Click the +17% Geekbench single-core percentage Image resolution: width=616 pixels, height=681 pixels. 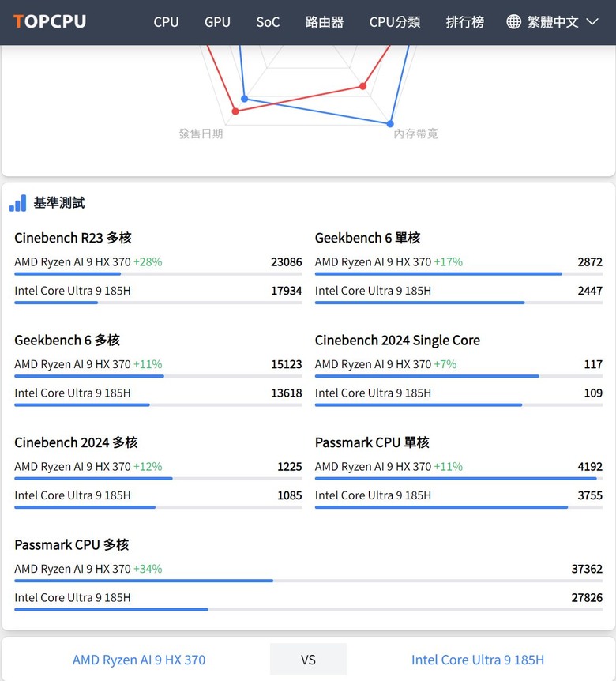[x=449, y=261]
